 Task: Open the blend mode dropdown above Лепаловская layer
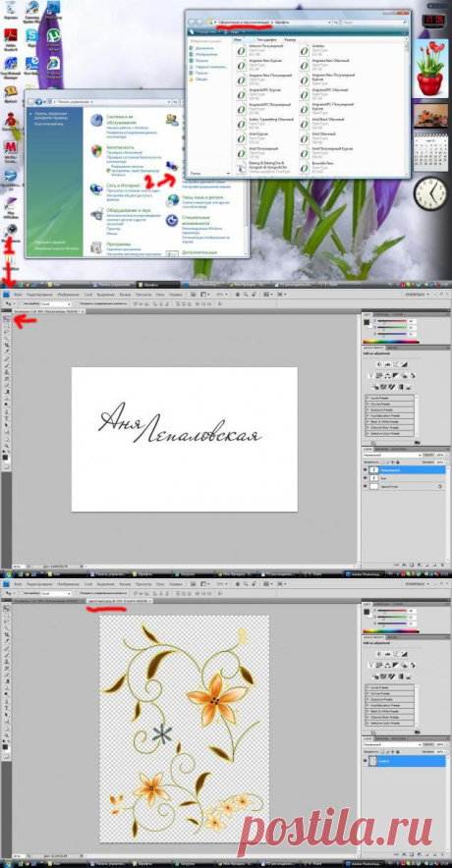click(392, 455)
